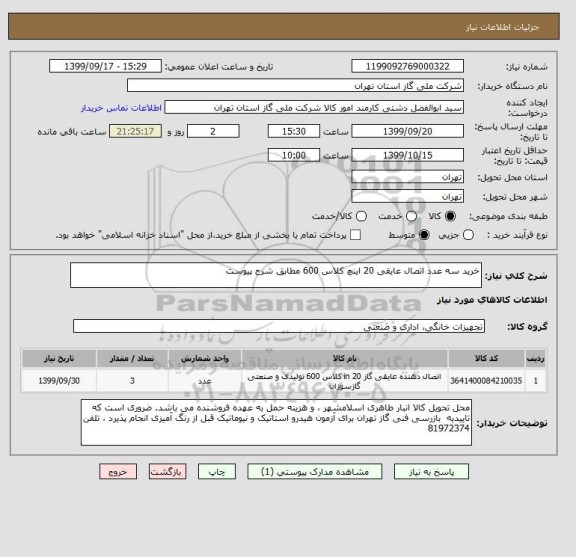Screen dimensions: 576x557
Task: Select the کالا radio button
Action: coord(450,216)
